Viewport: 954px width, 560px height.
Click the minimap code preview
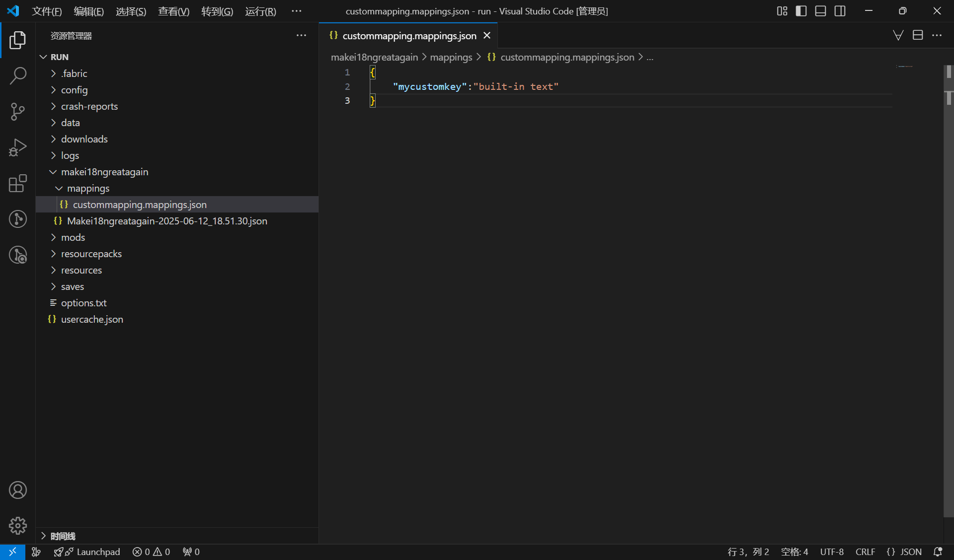coord(905,67)
